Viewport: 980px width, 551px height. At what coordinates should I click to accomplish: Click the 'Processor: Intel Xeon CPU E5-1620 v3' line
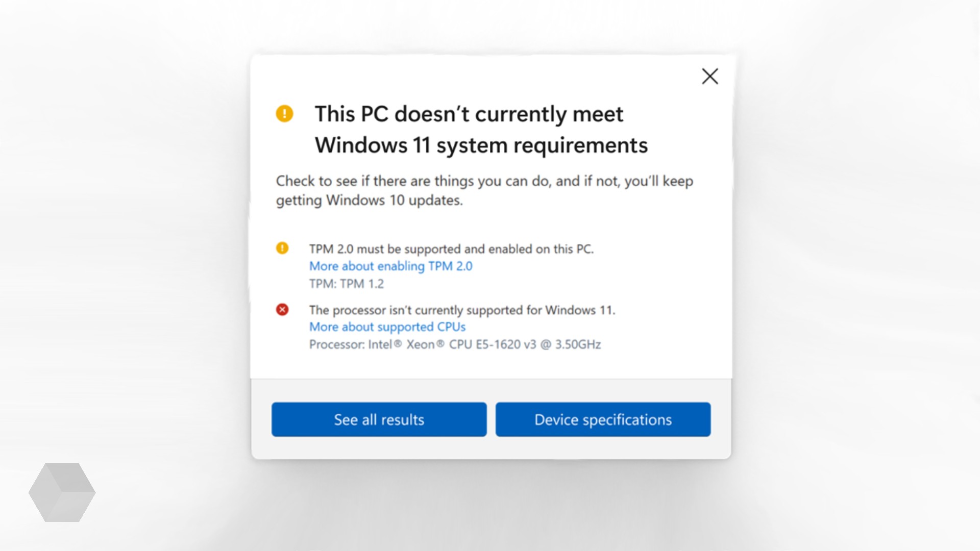click(x=455, y=344)
